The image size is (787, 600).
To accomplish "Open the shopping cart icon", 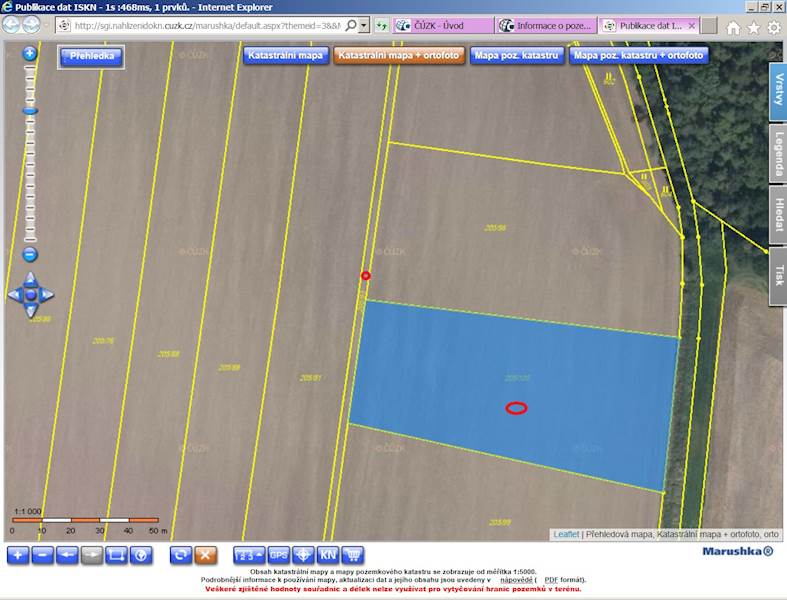I will click(x=353, y=555).
